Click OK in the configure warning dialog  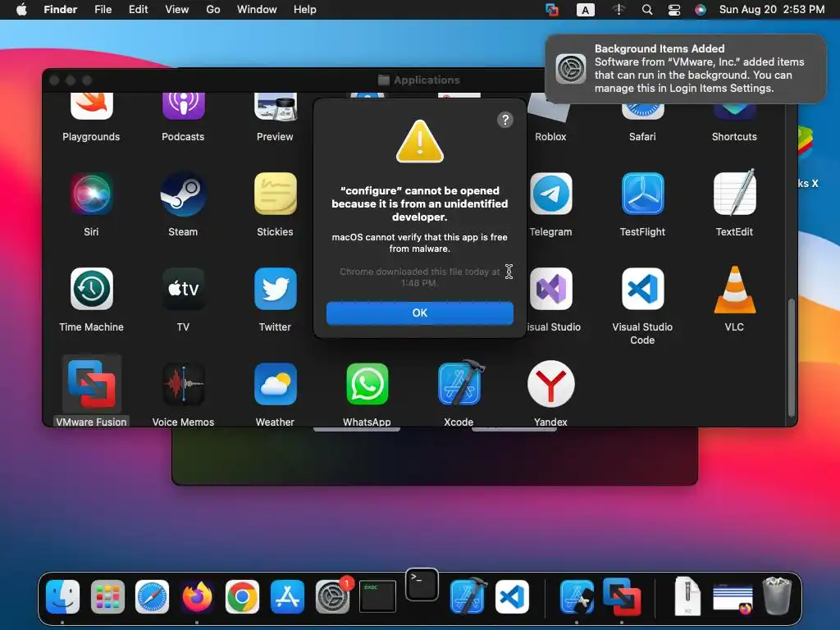pyautogui.click(x=419, y=313)
